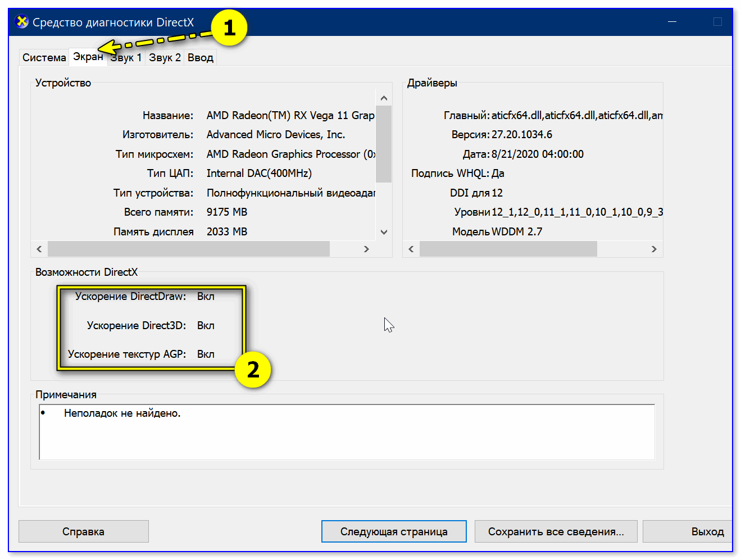Click main driver aticfx64.dll value
The width and height of the screenshot is (741, 560).
click(x=577, y=115)
